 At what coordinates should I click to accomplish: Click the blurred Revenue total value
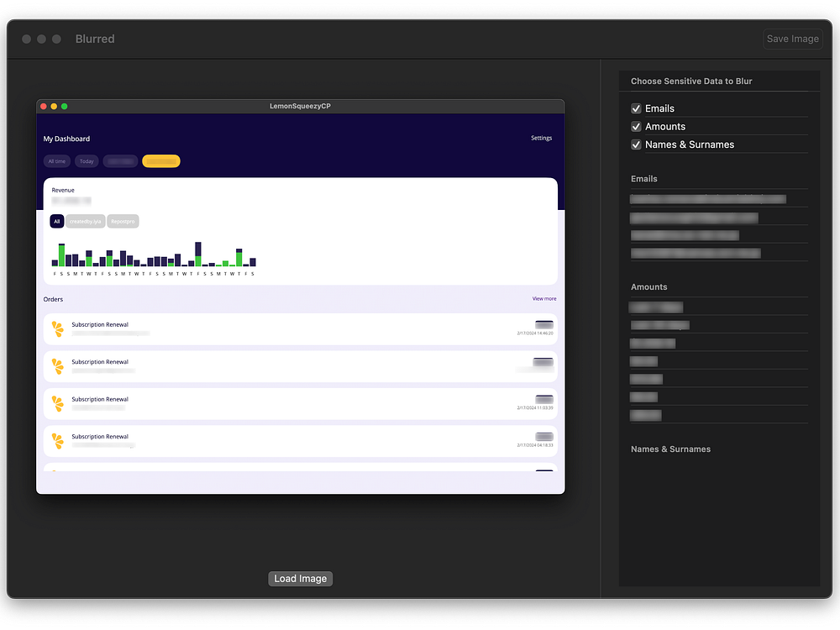[x=71, y=201]
